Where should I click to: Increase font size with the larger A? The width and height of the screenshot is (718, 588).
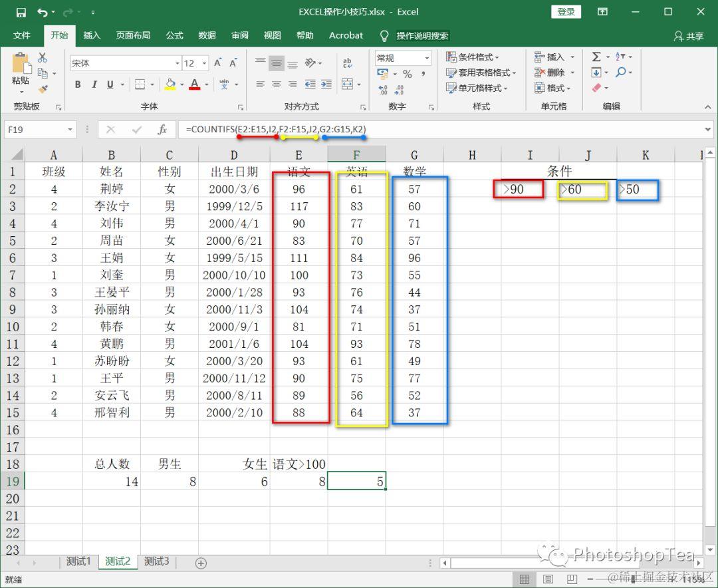218,63
